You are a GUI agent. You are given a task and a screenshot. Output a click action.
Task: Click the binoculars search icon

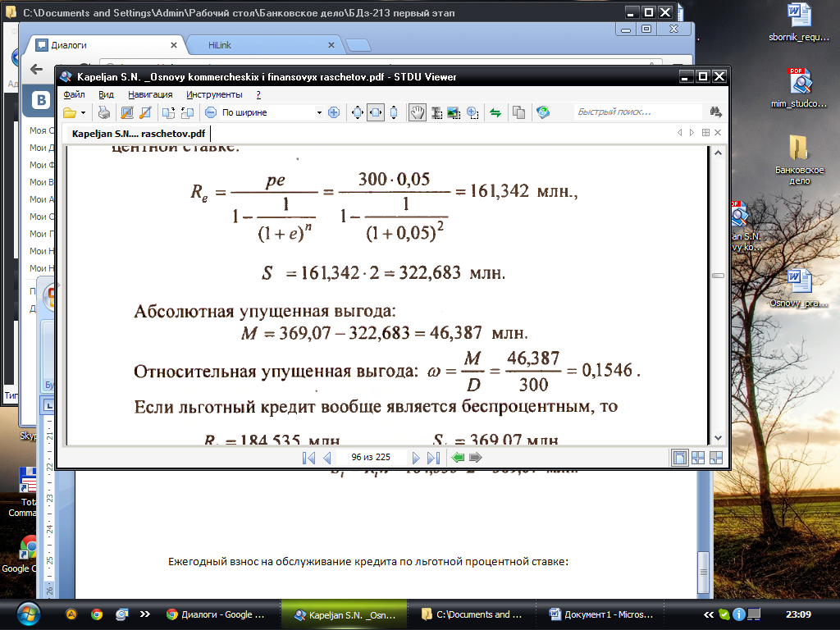click(x=715, y=112)
